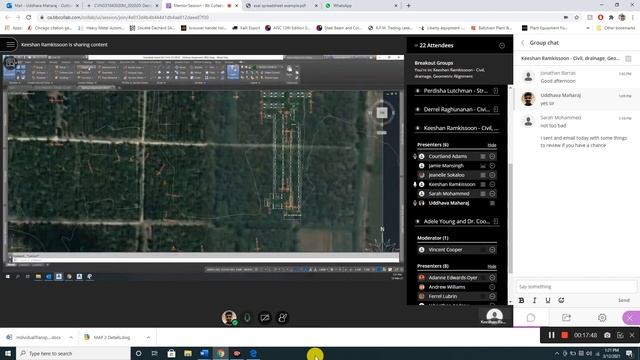Open attendee controls for Jamie Mansingh

(492, 166)
